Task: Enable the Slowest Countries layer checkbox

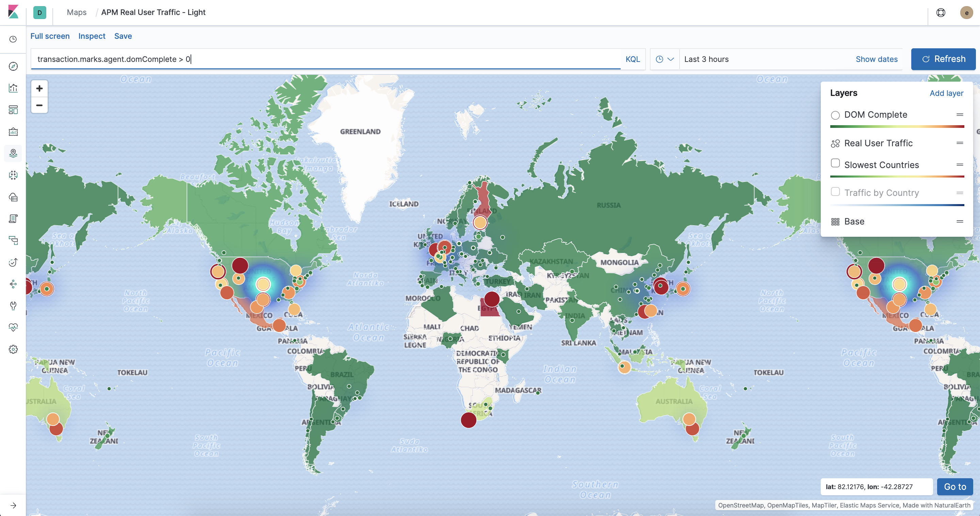Action: click(x=835, y=163)
